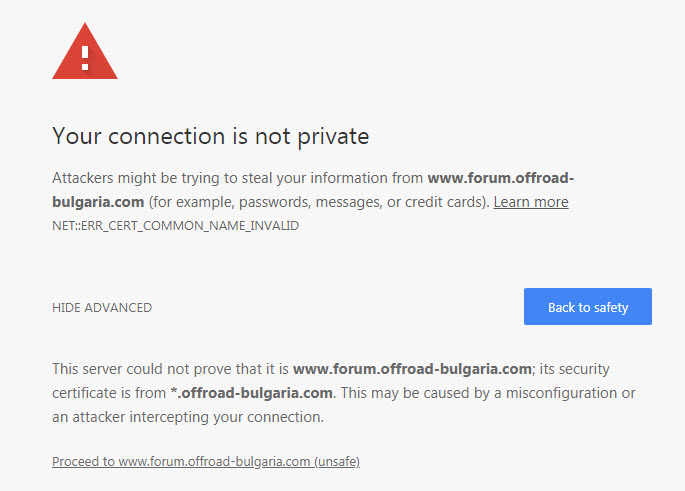
Task: Click the red warning triangle icon
Action: (84, 52)
